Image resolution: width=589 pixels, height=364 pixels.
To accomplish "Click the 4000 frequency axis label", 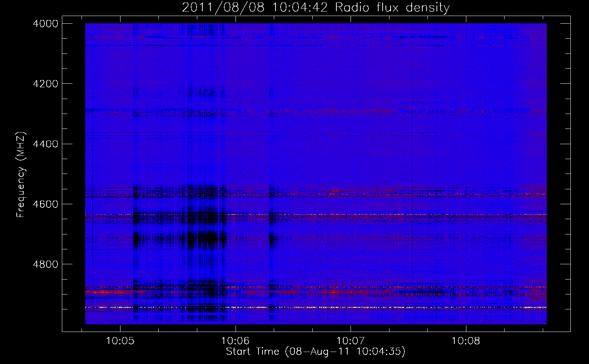I will tap(46, 24).
